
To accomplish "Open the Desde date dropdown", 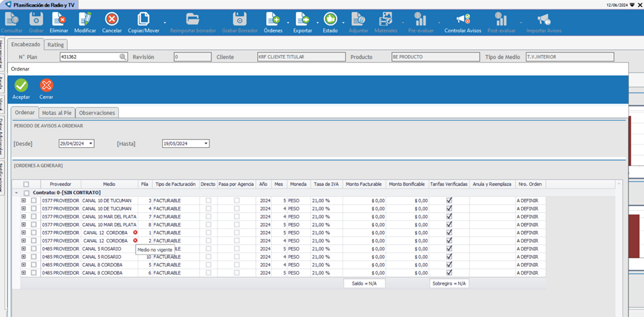I will click(x=91, y=144).
